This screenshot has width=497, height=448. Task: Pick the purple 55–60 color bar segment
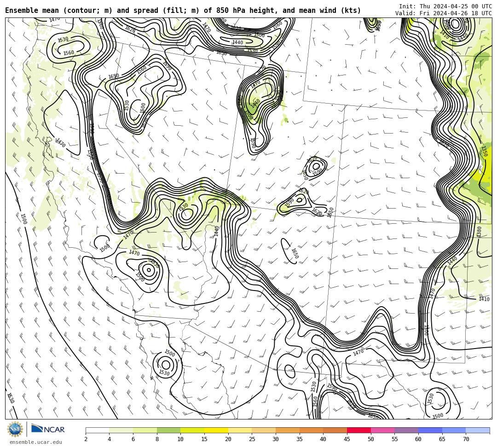coord(406,430)
